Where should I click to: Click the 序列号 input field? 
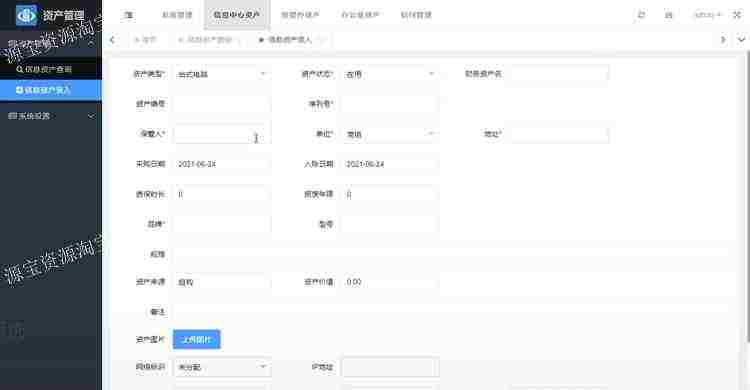click(x=390, y=104)
